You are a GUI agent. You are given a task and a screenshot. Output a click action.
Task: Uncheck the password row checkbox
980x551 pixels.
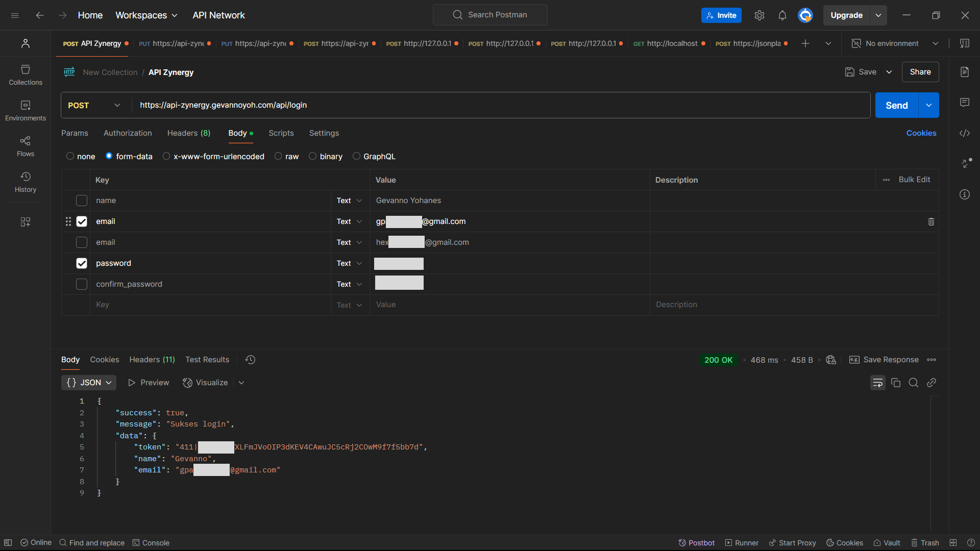[x=82, y=263]
